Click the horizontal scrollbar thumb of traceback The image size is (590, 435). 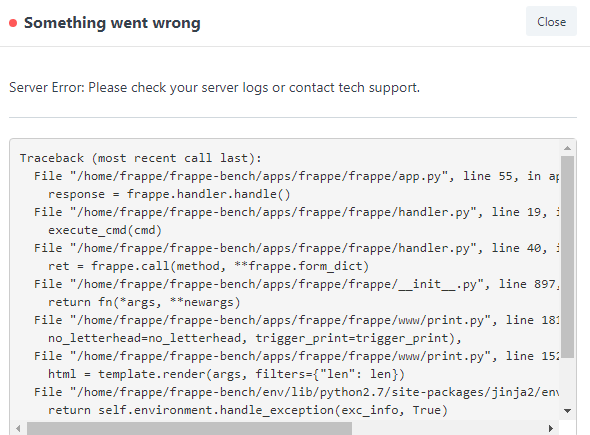[189, 428]
